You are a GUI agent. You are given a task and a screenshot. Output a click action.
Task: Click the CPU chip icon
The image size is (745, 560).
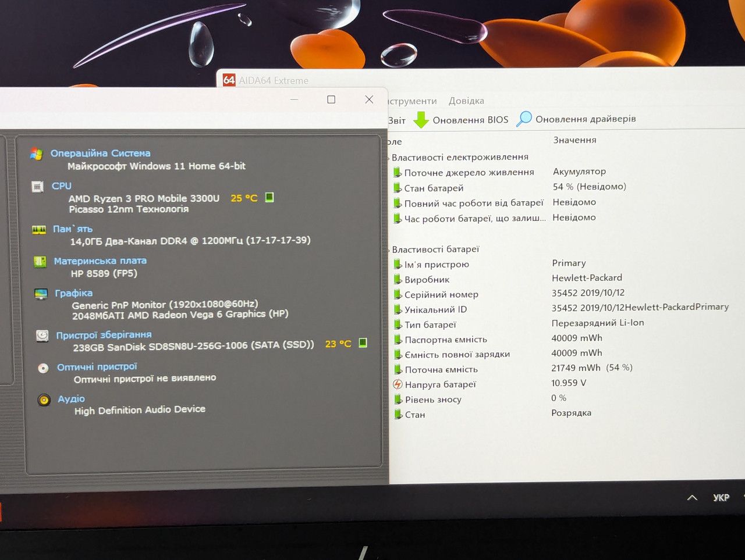coord(38,187)
